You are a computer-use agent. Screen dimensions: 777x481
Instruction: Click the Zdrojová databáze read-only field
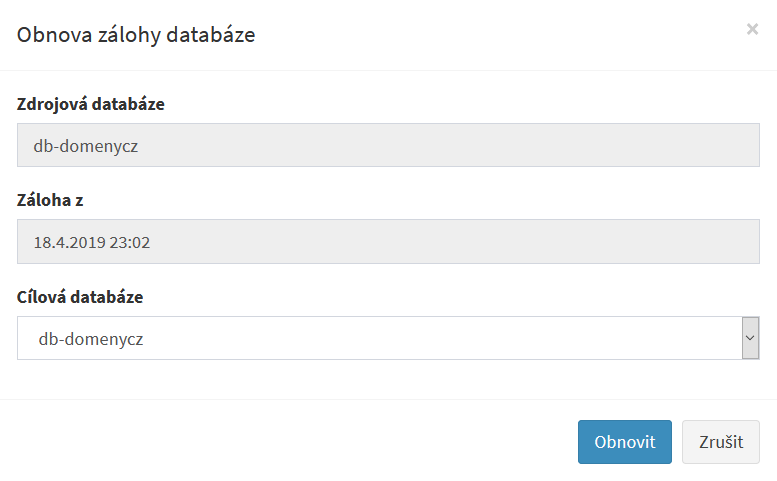(388, 145)
